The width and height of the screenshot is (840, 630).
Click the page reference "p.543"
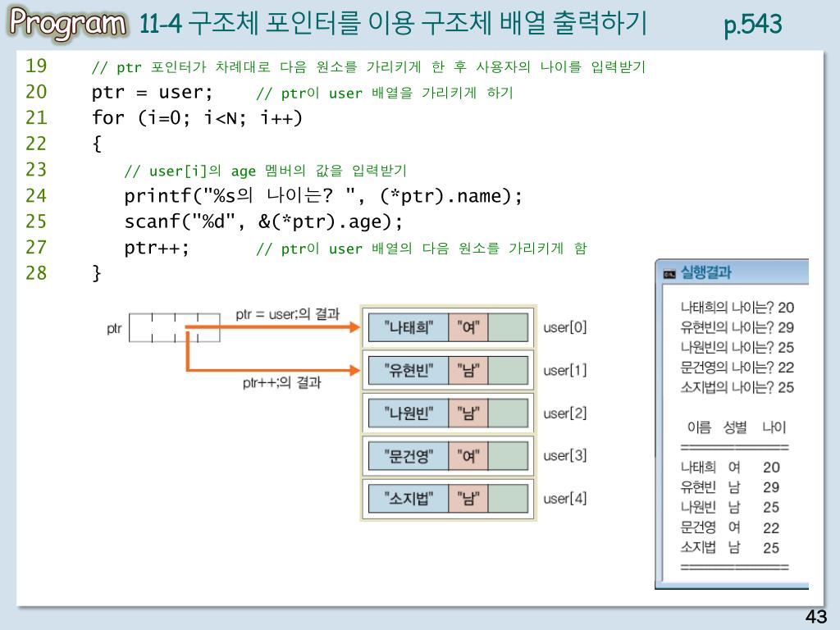(753, 25)
